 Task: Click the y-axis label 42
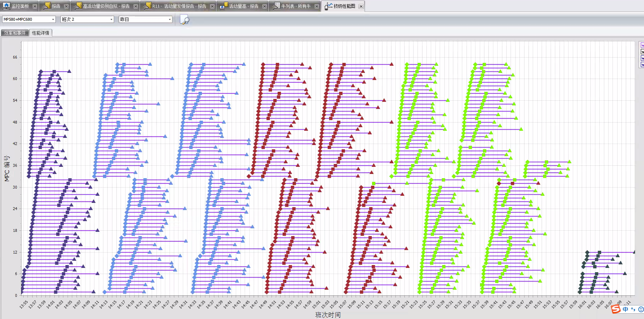click(x=15, y=144)
